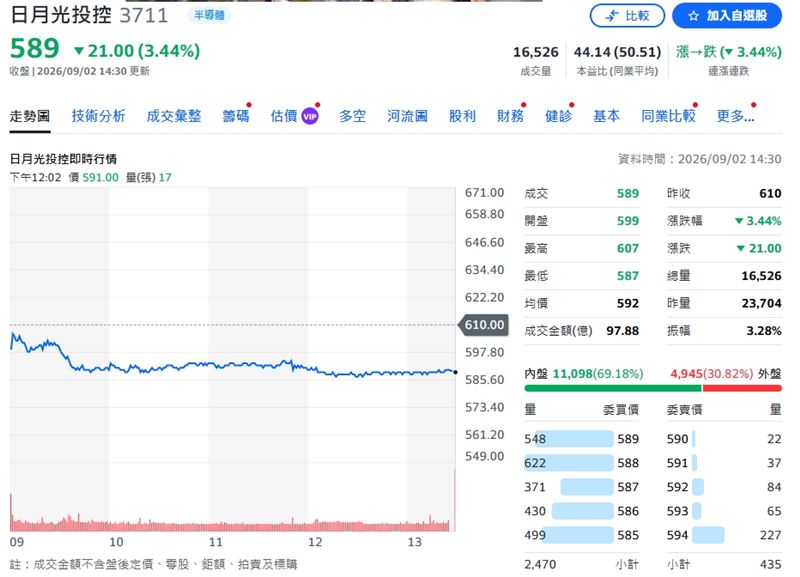The image size is (800, 577).
Task: Select the 健診 tab
Action: click(x=558, y=116)
